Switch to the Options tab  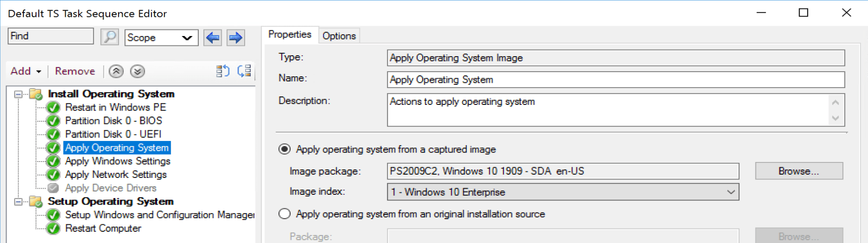coord(339,36)
